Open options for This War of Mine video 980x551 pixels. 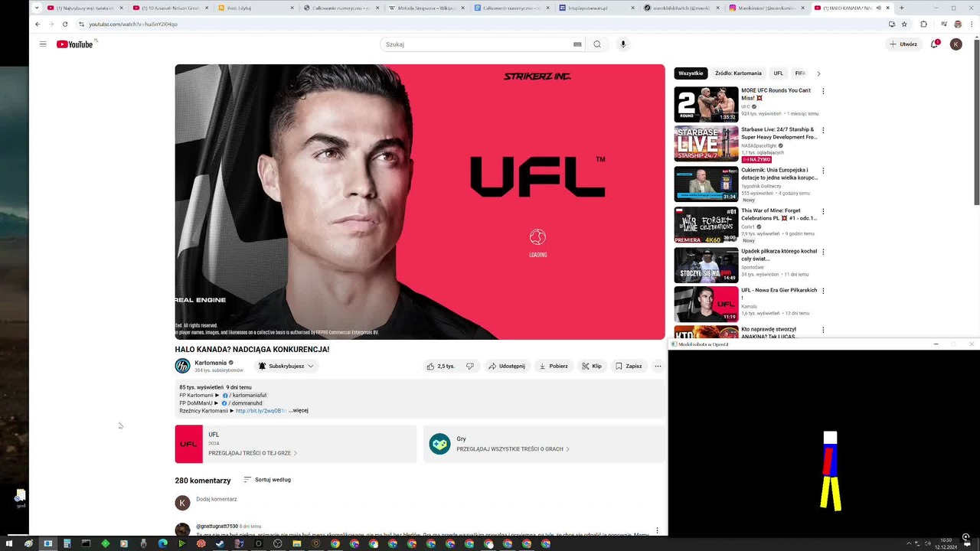tap(823, 211)
